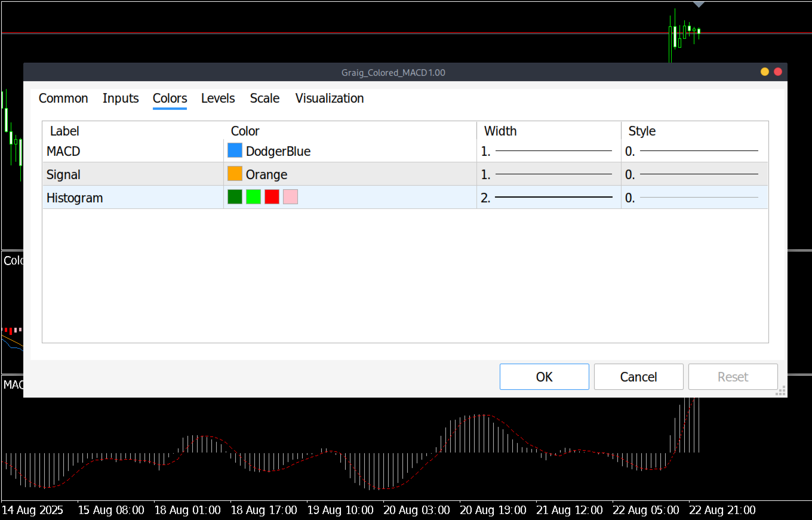Open the Inputs tab
The image size is (812, 520).
point(121,99)
